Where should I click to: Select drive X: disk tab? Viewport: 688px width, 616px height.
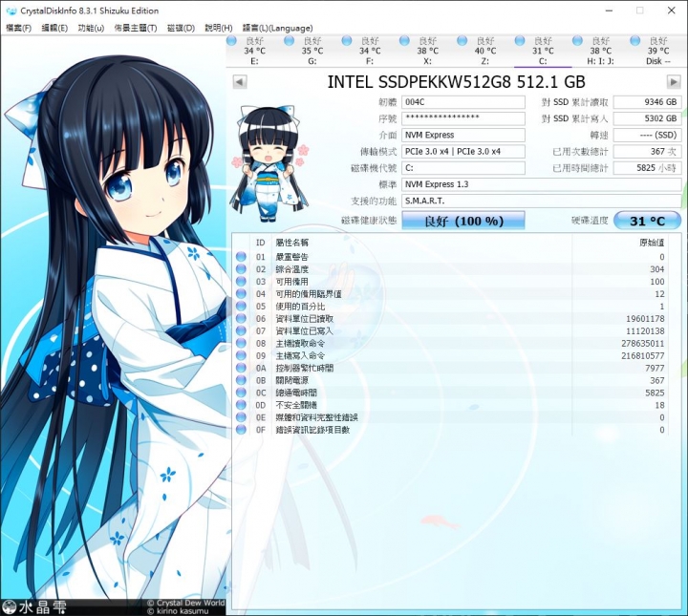427,51
